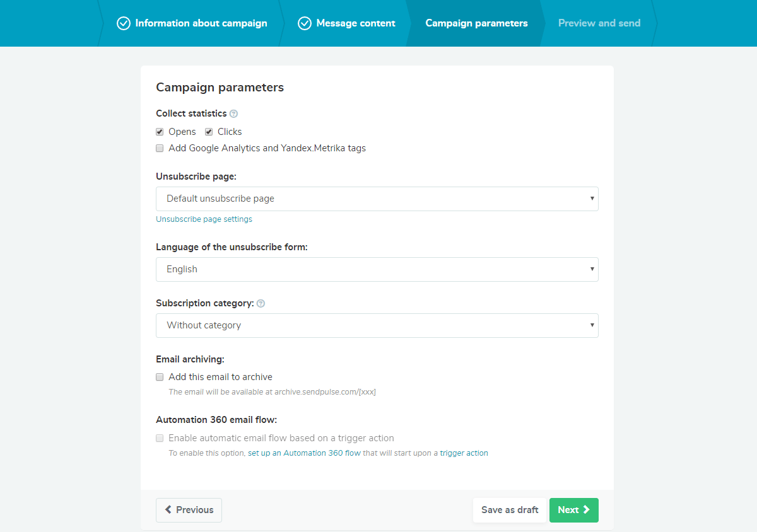
Task: Enable Google Analytics and Yandex.Metrika tags
Action: (160, 149)
